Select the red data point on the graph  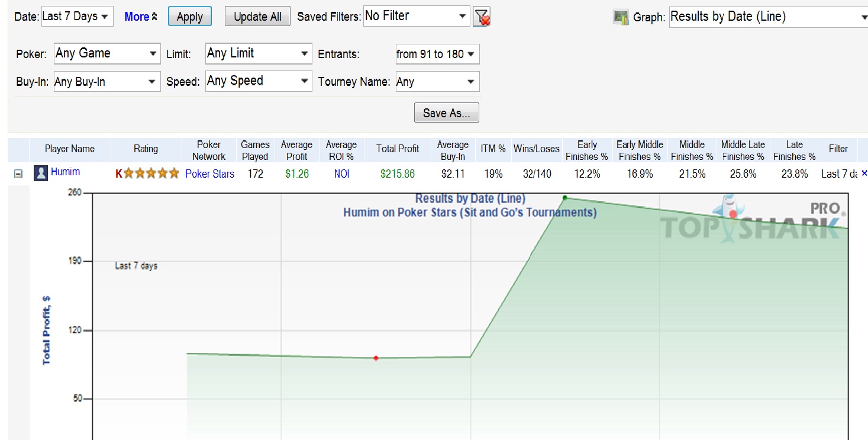(376, 358)
